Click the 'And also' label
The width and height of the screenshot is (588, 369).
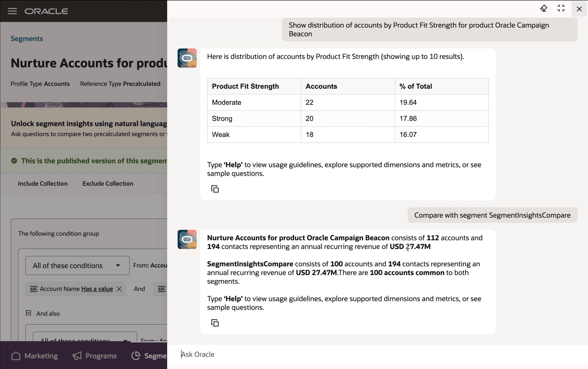click(x=48, y=314)
